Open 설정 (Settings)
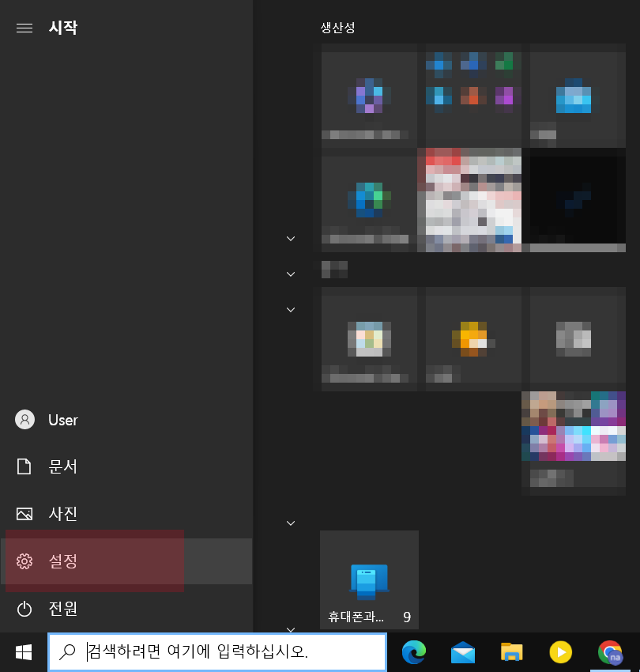The height and width of the screenshot is (672, 640). 126,561
